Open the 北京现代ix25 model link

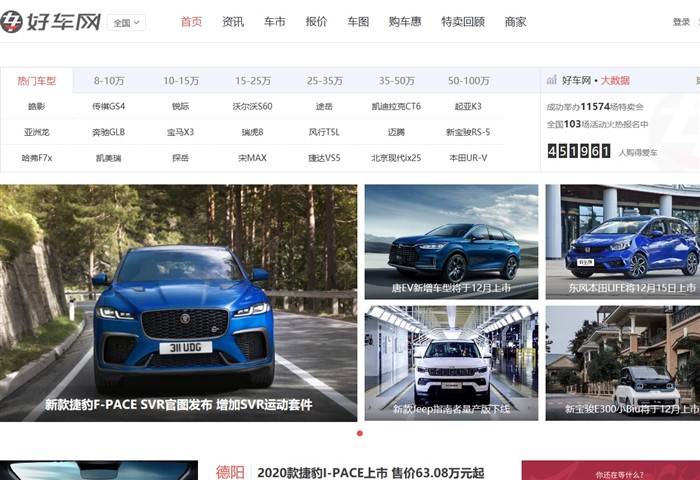tap(396, 158)
